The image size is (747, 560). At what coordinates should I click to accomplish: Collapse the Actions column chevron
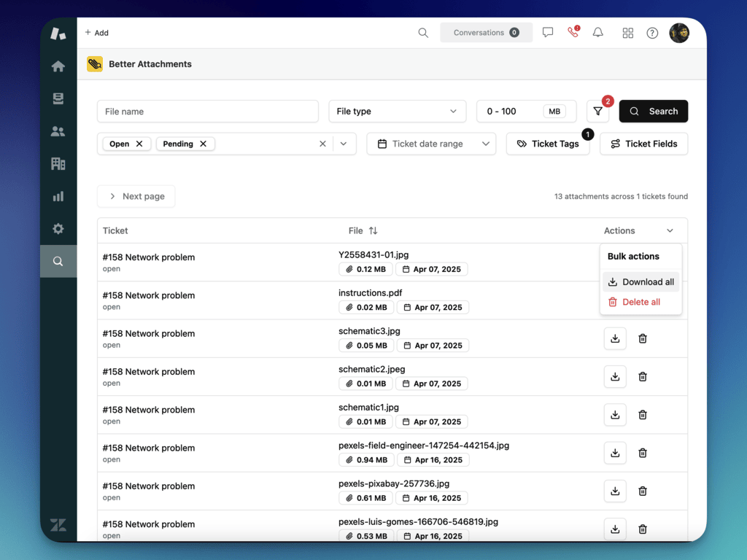[670, 231]
